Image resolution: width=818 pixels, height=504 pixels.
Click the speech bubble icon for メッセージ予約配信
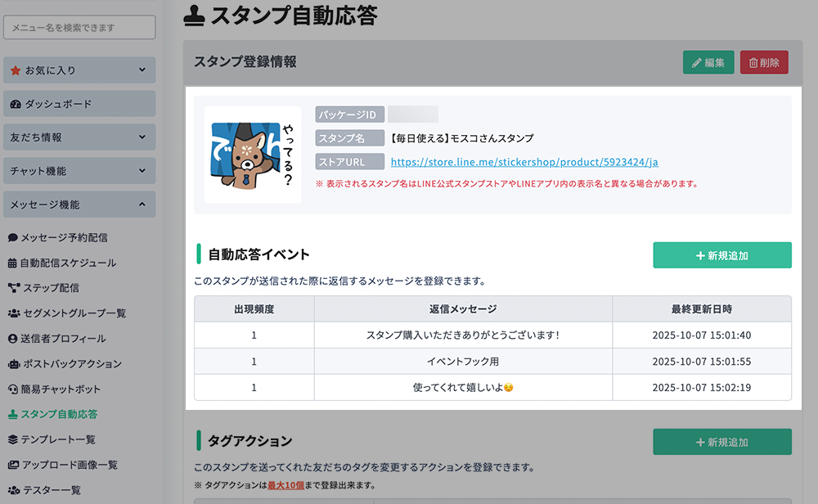click(13, 238)
